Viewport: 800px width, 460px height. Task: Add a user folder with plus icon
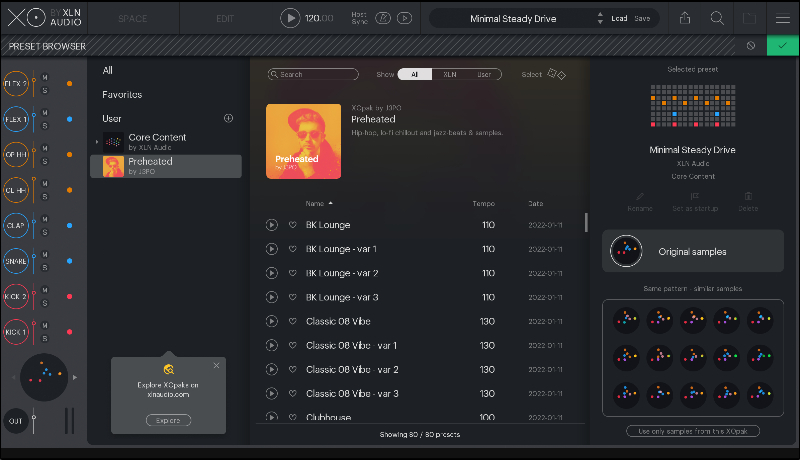click(229, 118)
